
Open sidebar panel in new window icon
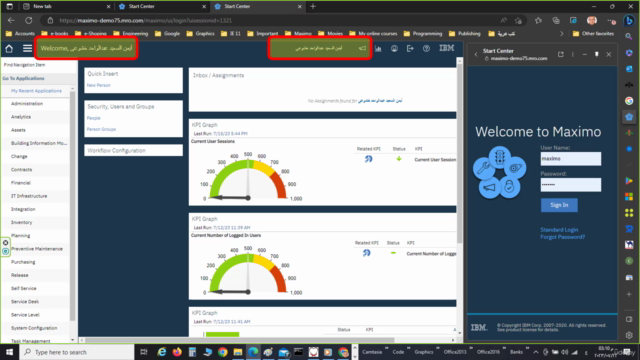560,54
